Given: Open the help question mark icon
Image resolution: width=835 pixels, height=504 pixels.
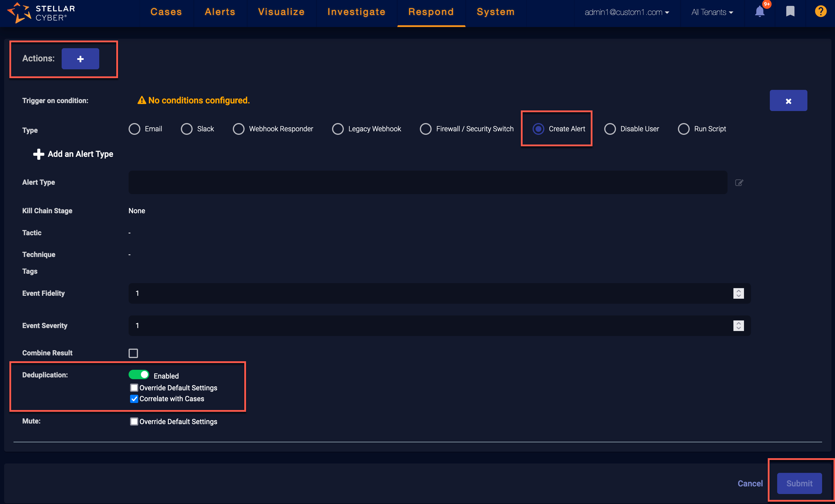Looking at the screenshot, I should click(x=820, y=12).
